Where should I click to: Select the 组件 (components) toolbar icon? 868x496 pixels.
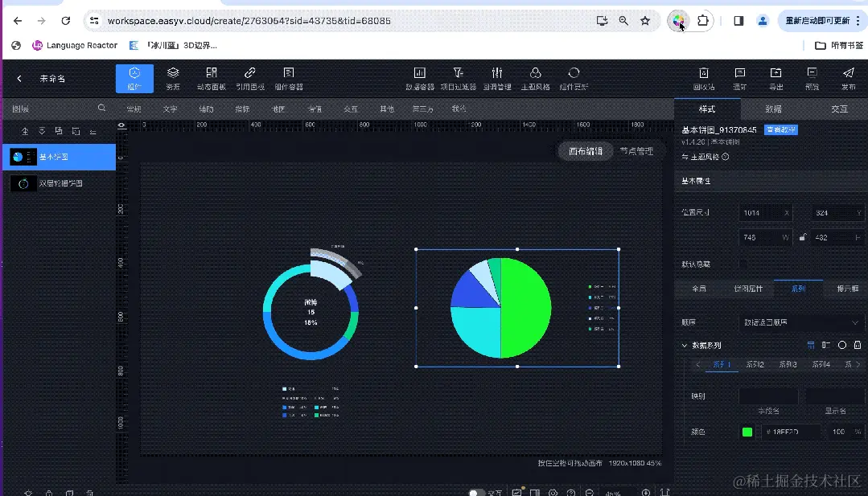coord(134,79)
